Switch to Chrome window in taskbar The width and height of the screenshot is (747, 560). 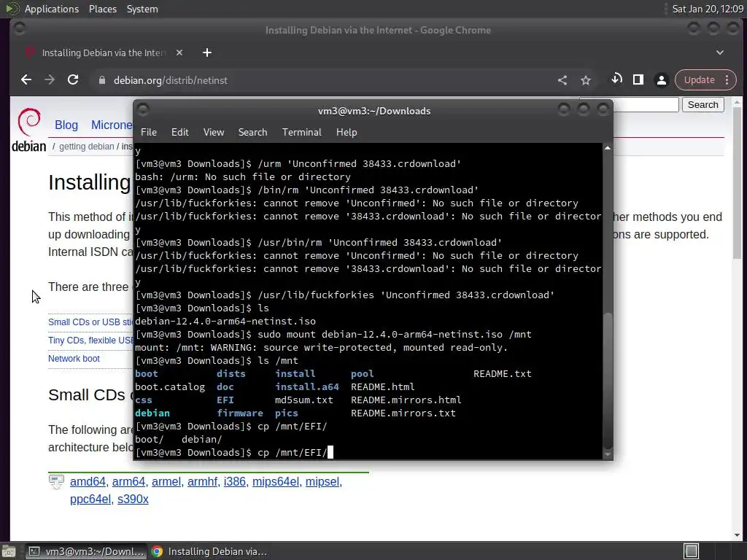tap(209, 551)
